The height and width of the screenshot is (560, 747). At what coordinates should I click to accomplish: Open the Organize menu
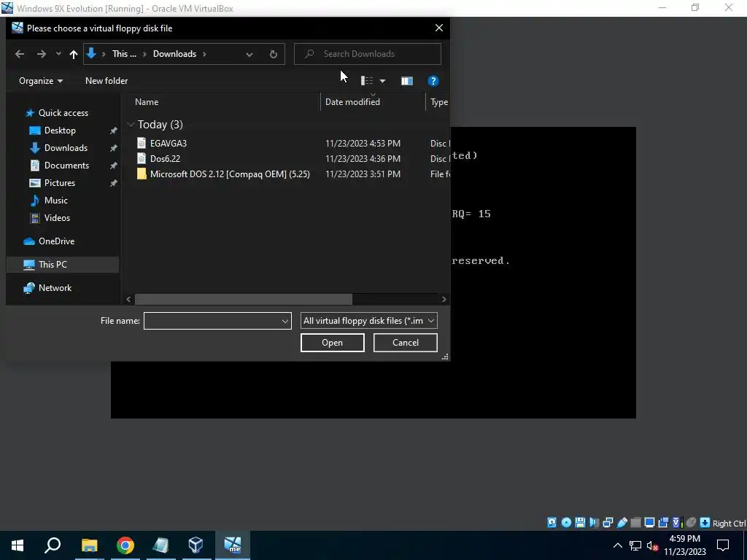41,81
